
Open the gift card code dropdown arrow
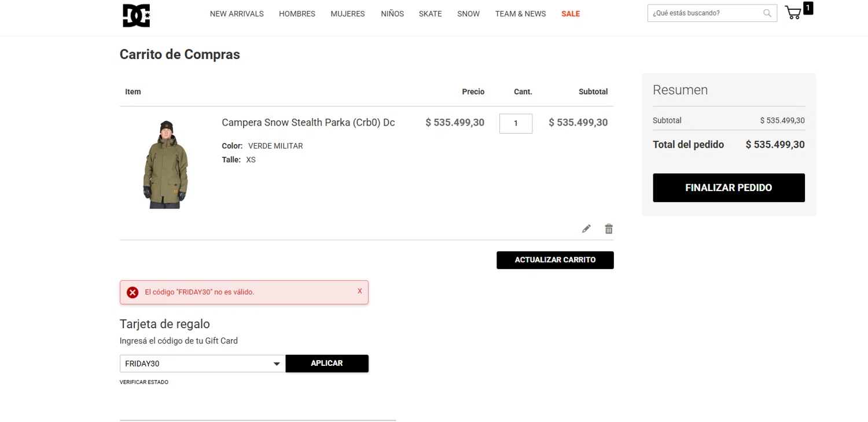(277, 364)
